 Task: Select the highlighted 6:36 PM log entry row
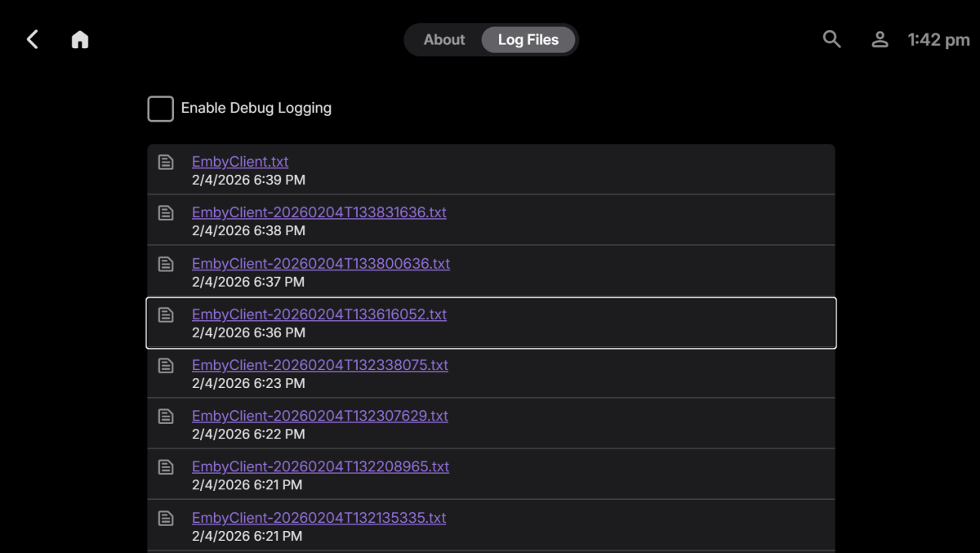click(x=490, y=323)
